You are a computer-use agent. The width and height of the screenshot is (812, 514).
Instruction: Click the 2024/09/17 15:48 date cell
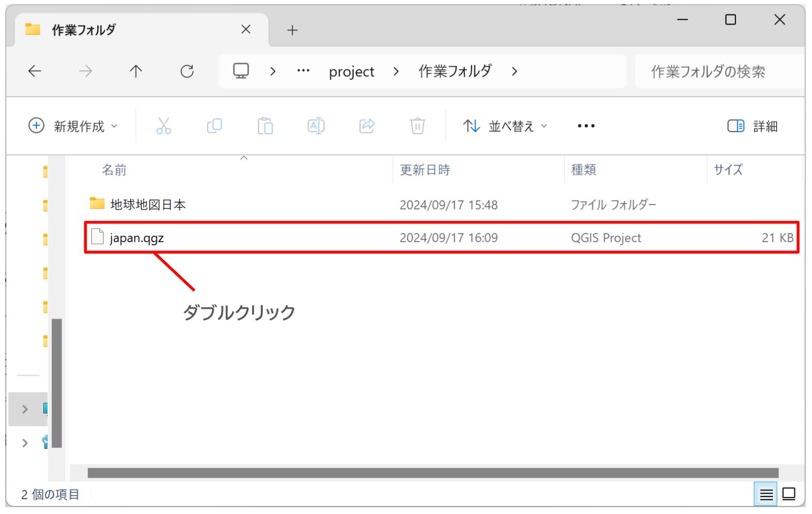449,205
